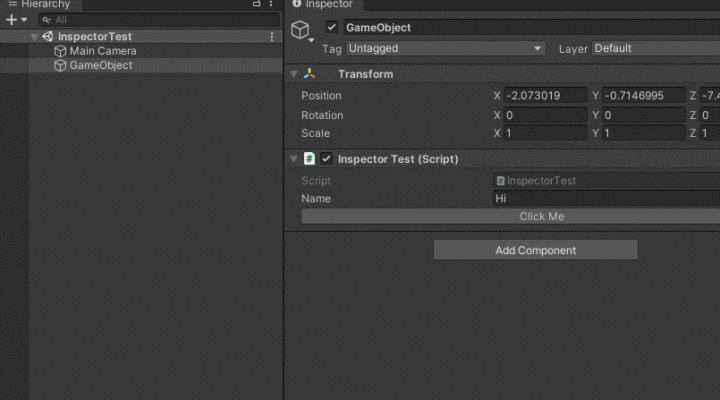Click the InspectorTest script reference field

click(607, 180)
